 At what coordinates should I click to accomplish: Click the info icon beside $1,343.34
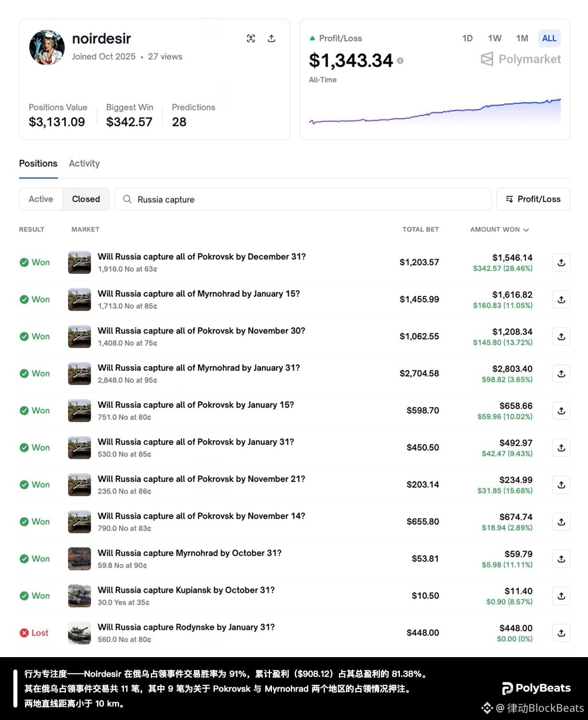tap(400, 61)
